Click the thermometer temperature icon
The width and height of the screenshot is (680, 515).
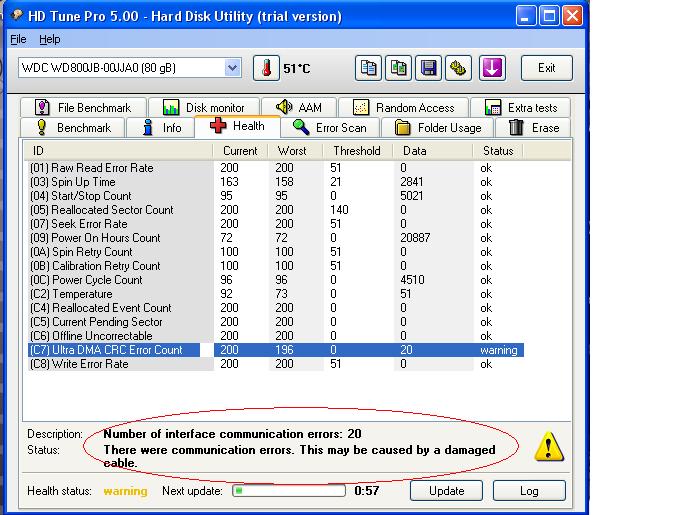266,68
